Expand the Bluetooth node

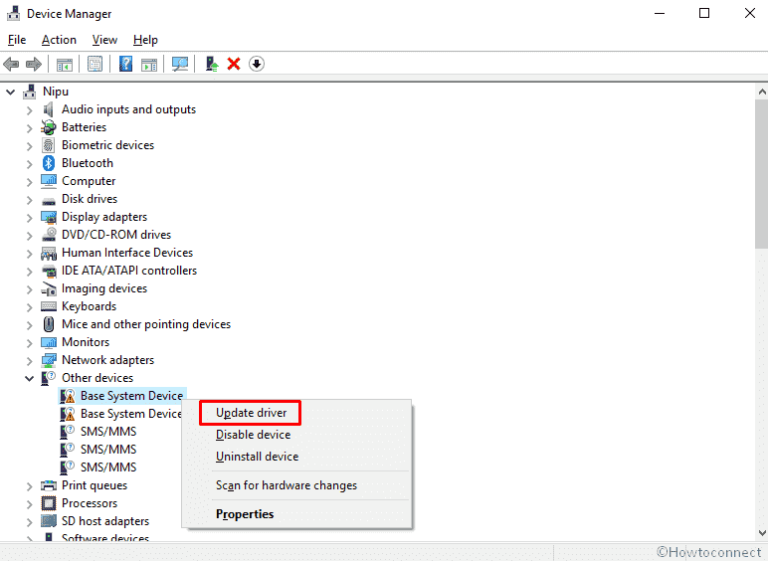29,164
